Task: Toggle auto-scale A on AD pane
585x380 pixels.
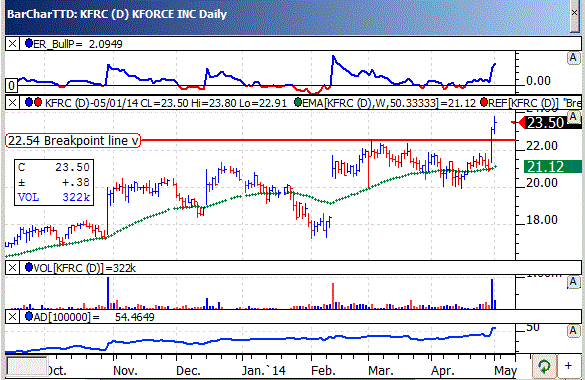Action: click(x=573, y=331)
